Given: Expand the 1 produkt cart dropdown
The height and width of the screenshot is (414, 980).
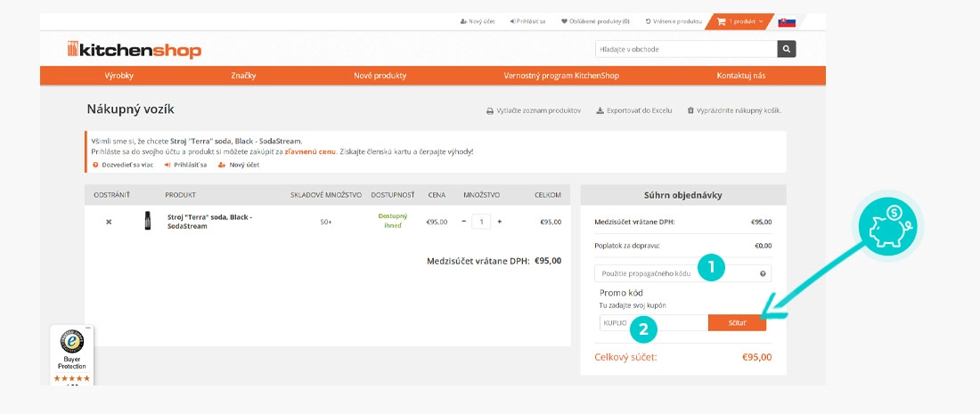Looking at the screenshot, I should (740, 21).
